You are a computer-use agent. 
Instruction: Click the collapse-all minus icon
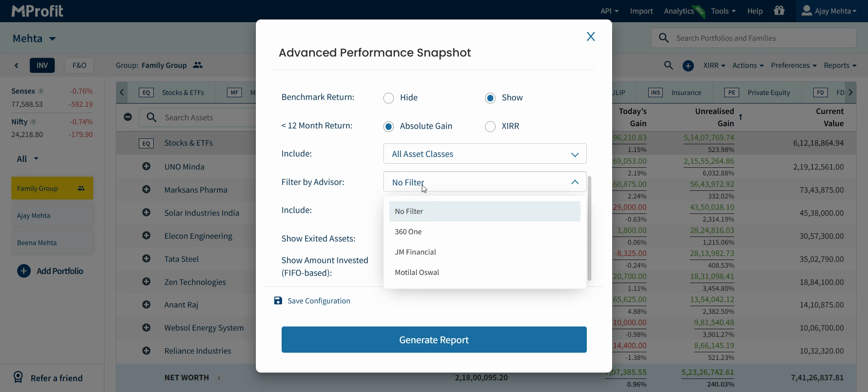(x=128, y=117)
